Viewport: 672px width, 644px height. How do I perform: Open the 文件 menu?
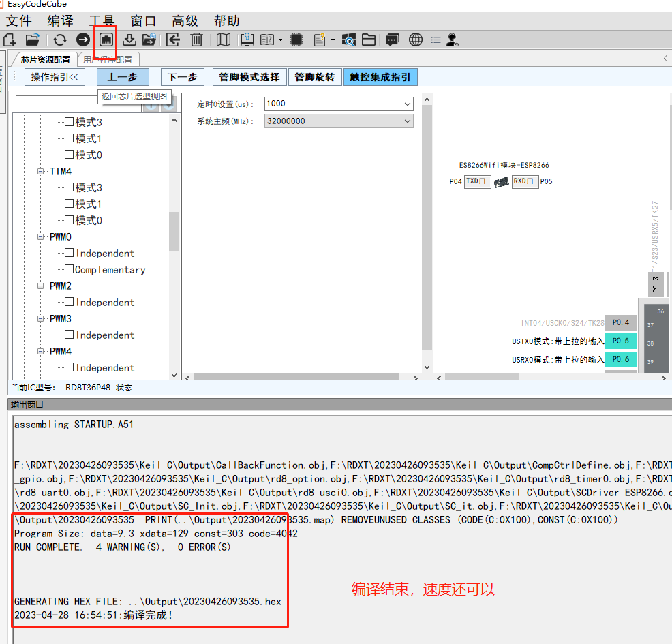coord(19,20)
